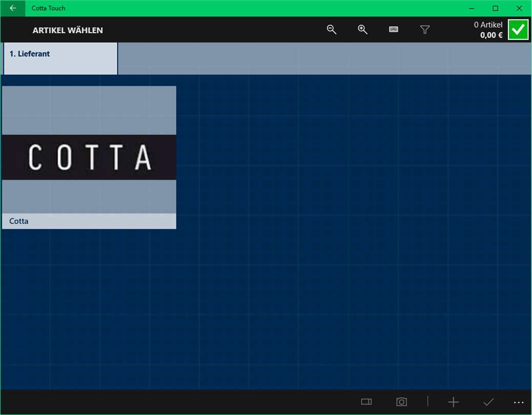The width and height of the screenshot is (532, 415).
Task: Maximize the Cotta Touch window
Action: [496, 8]
